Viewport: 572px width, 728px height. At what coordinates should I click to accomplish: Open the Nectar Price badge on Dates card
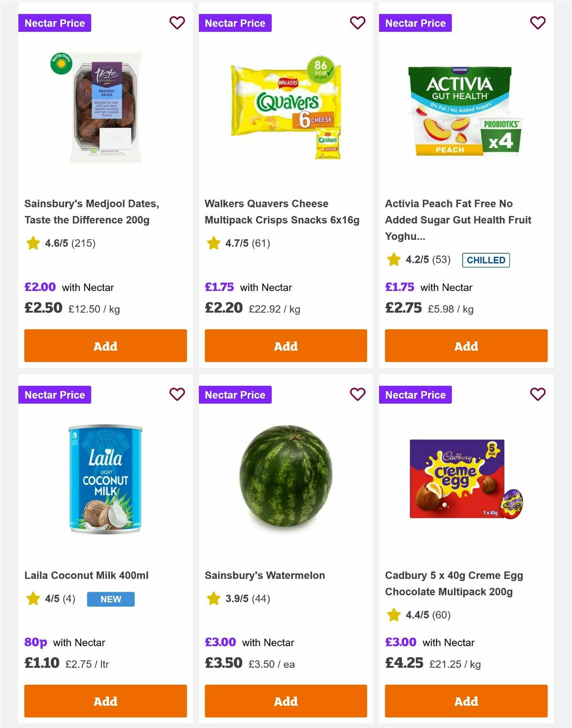tap(54, 23)
